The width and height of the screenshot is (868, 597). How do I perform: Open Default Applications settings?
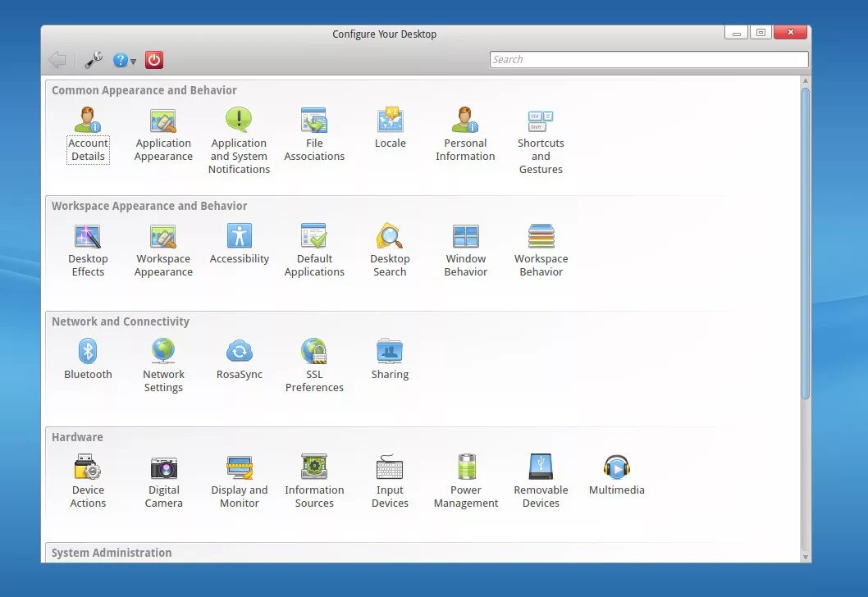pos(314,251)
